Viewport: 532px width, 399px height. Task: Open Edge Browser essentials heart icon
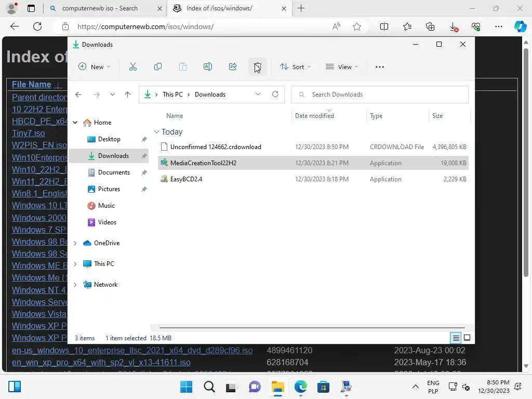(x=476, y=26)
